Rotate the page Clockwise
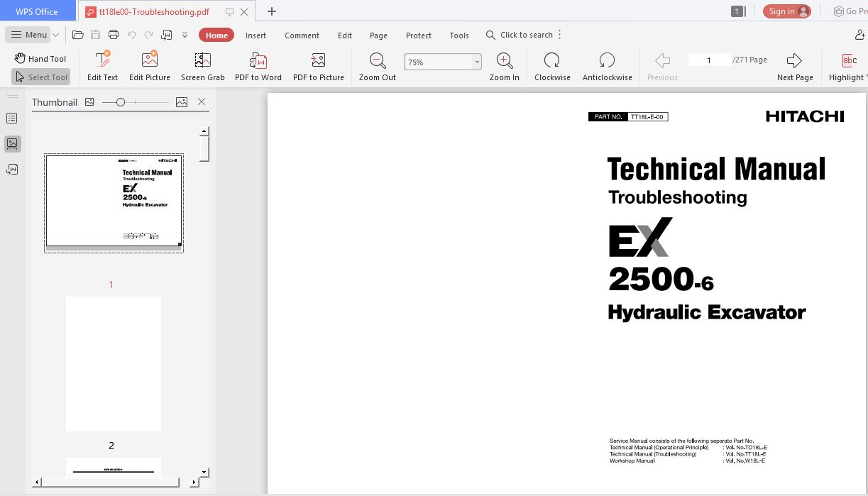This screenshot has height=496, width=868. [552, 67]
